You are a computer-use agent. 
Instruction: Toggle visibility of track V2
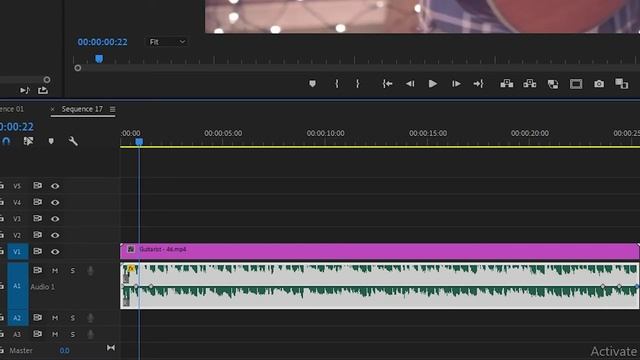[x=55, y=235]
